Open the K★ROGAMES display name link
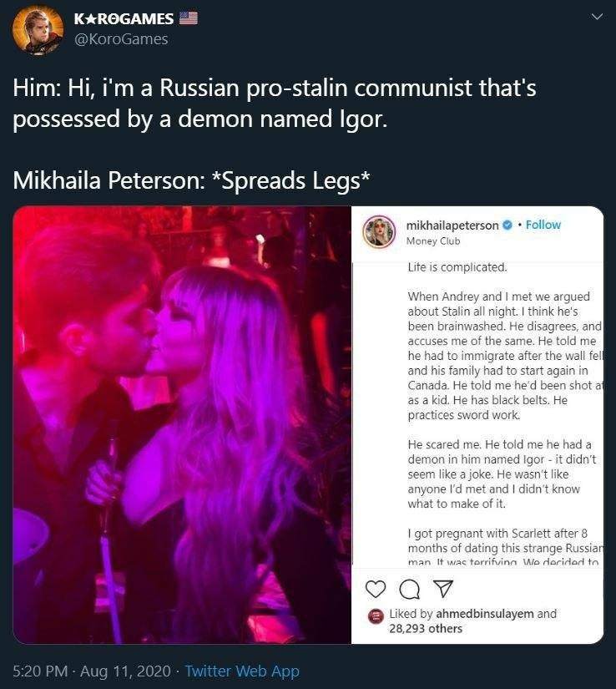616x689 pixels. pos(124,18)
